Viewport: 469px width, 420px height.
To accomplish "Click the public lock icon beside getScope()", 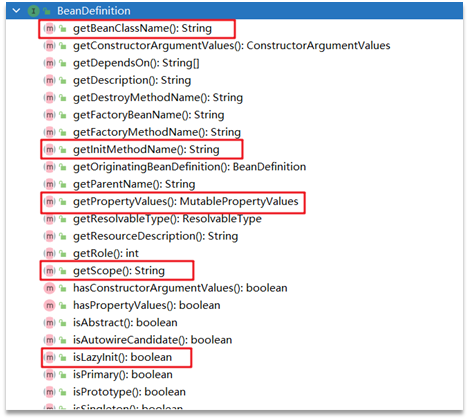I will coord(63,271).
